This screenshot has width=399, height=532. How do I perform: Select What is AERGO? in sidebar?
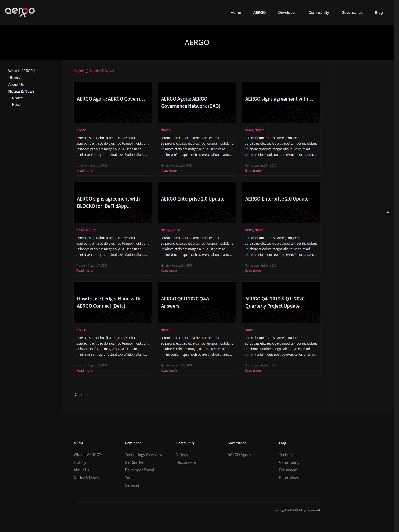(21, 71)
